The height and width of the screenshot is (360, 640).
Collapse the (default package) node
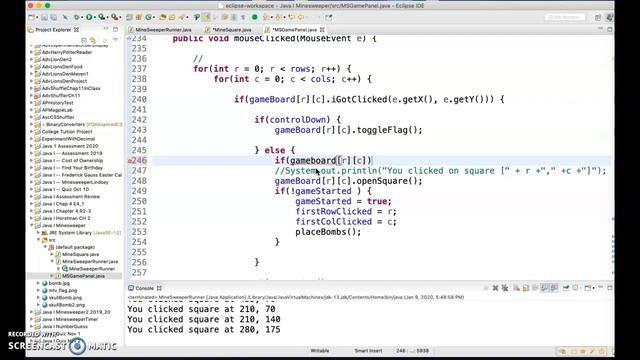click(x=45, y=247)
